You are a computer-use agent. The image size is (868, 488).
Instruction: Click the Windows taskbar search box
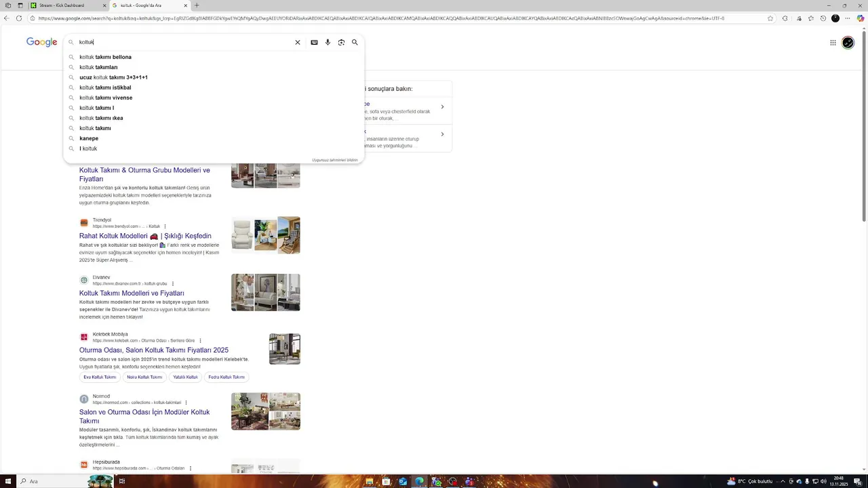point(64,481)
